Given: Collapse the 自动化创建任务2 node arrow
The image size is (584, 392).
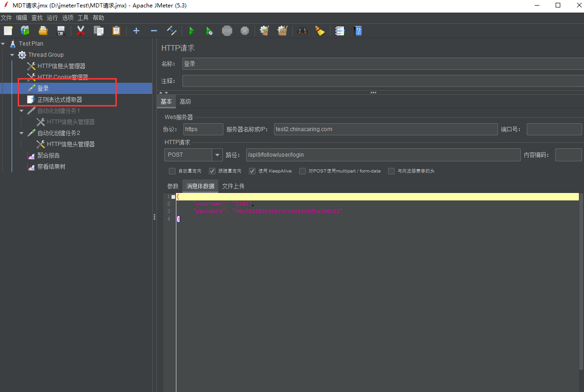Looking at the screenshot, I should pyautogui.click(x=21, y=133).
